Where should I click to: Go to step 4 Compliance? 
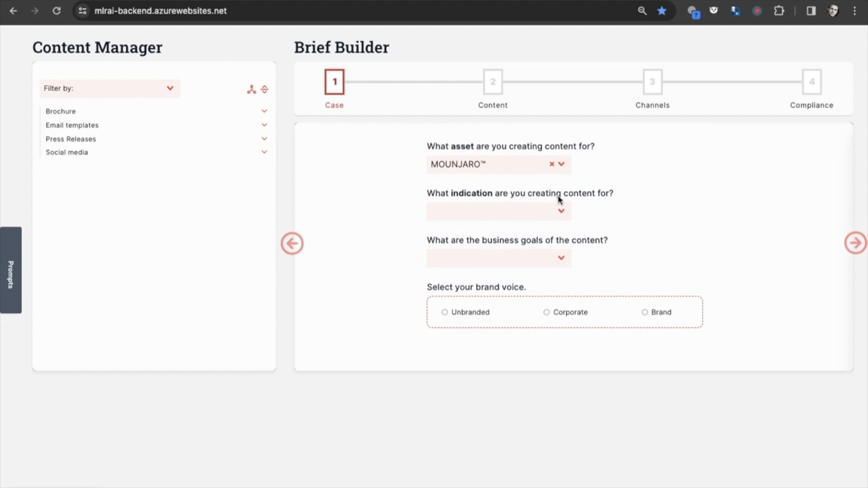(812, 82)
